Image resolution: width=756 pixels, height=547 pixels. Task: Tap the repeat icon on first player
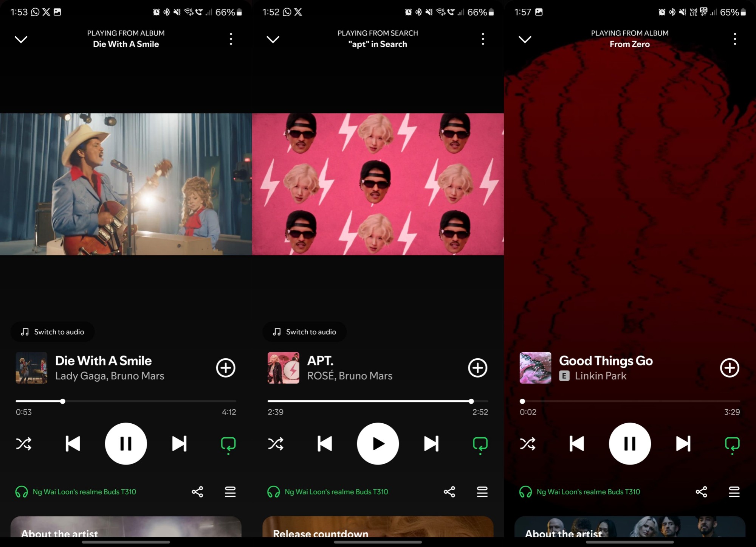229,443
